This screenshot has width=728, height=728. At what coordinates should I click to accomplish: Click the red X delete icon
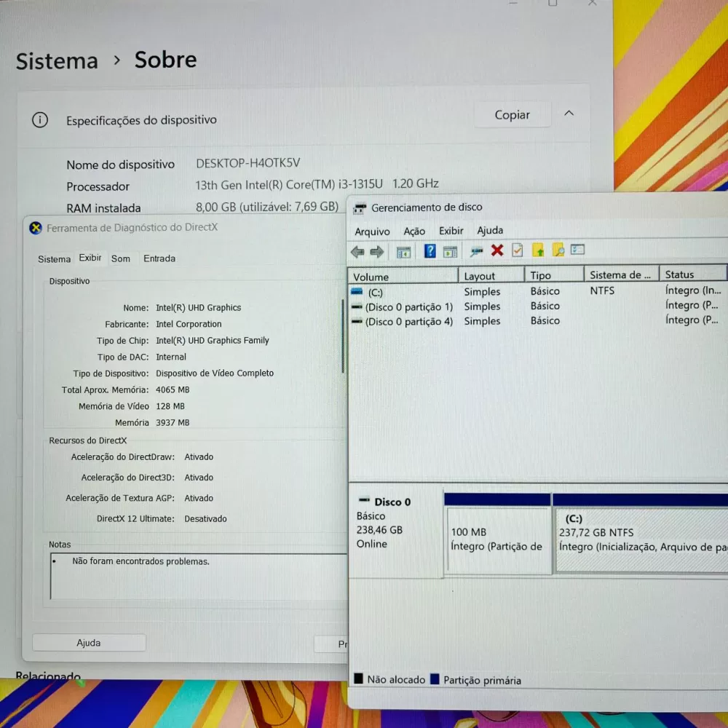pos(497,250)
